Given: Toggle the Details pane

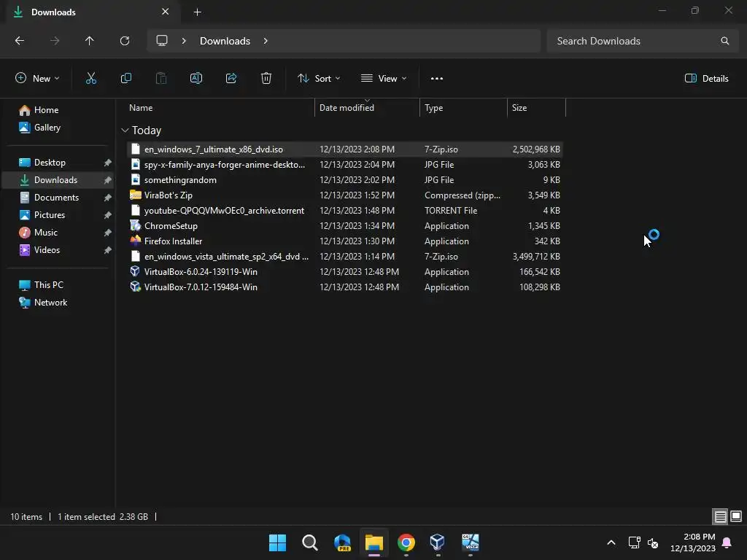Looking at the screenshot, I should pyautogui.click(x=706, y=79).
